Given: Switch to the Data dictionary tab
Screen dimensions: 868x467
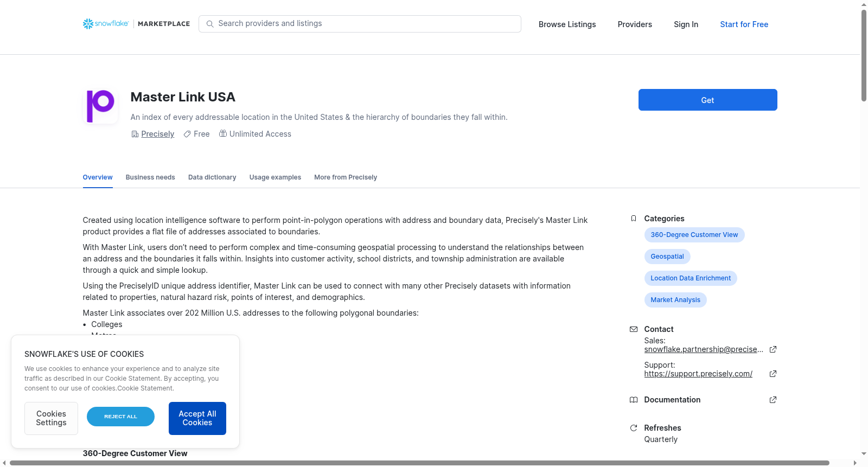Looking at the screenshot, I should click(212, 177).
